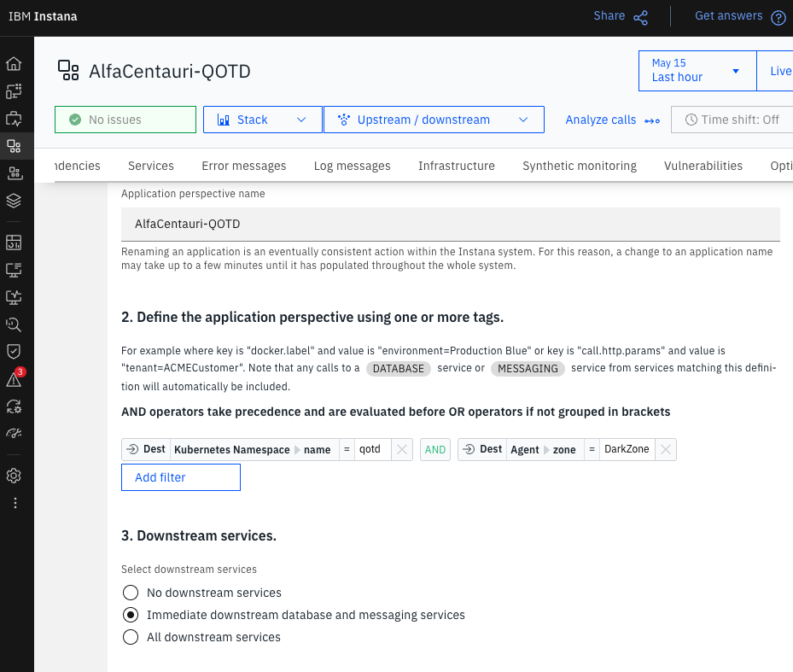The image size is (793, 672).
Task: Open the shield checkmark sidebar icon
Action: (14, 352)
